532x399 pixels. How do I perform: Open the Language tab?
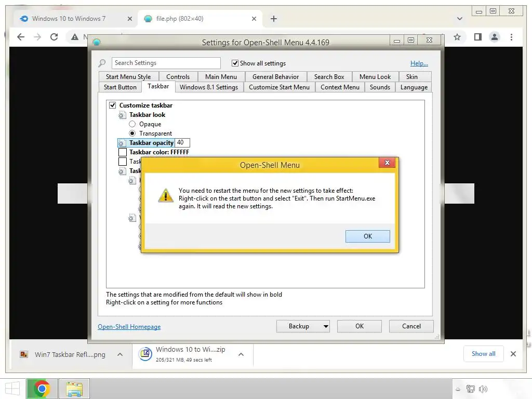point(414,87)
